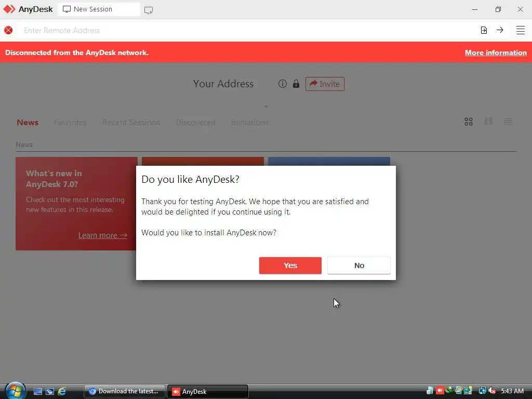Click the taskbar clock 5:43 AM

512,391
